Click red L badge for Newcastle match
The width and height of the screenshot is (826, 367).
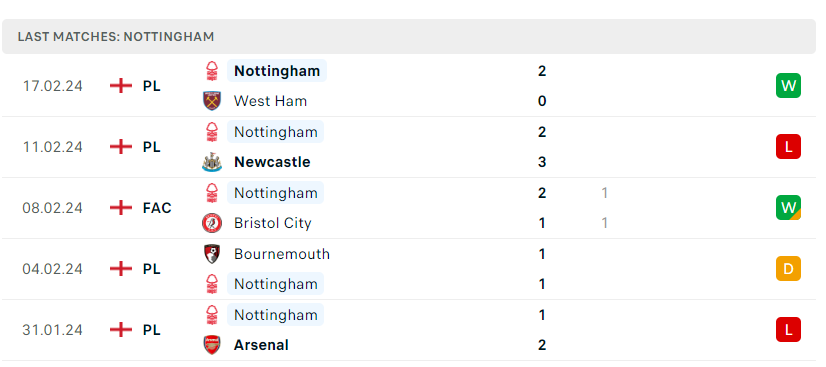click(x=788, y=147)
